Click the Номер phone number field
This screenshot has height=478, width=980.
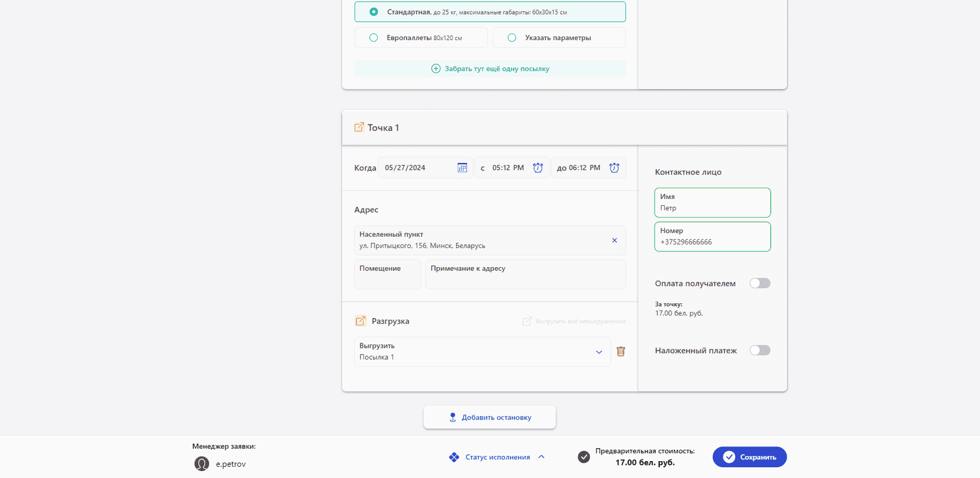[x=712, y=237]
